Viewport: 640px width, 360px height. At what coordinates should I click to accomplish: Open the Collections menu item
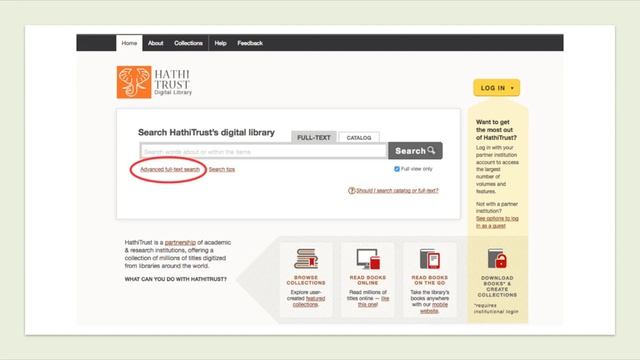pos(188,43)
